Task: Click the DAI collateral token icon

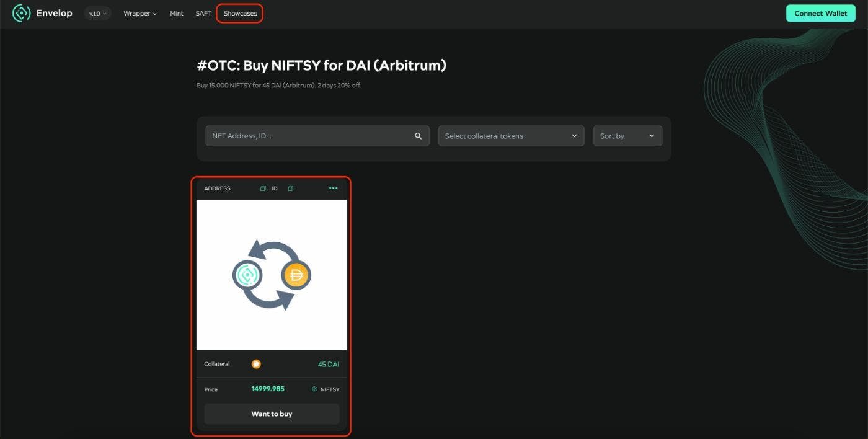Action: 256,364
